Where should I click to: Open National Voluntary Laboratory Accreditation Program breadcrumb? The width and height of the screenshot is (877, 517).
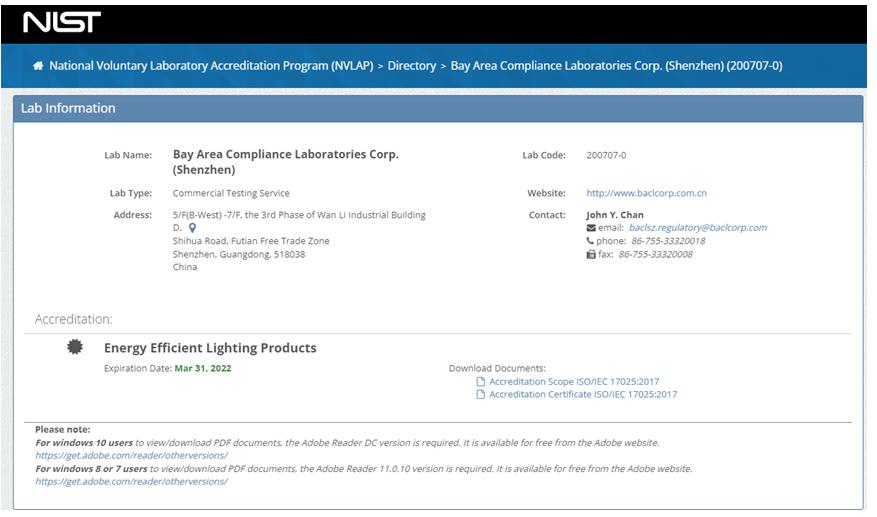point(211,66)
